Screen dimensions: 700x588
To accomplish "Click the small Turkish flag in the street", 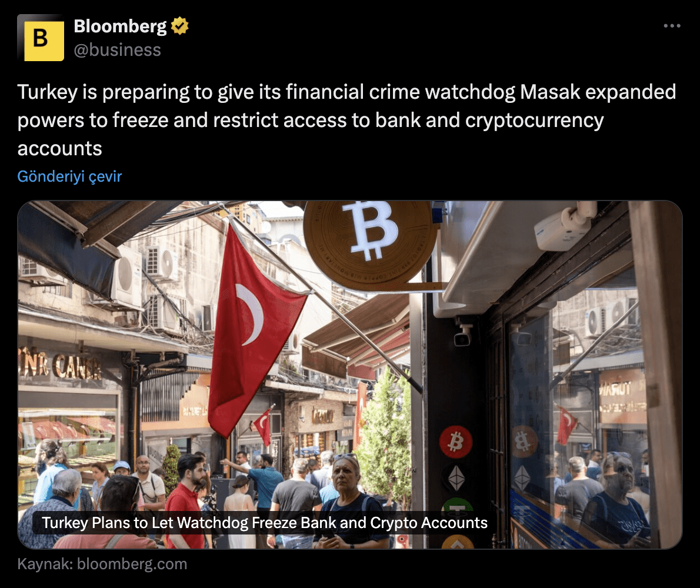I will click(262, 426).
